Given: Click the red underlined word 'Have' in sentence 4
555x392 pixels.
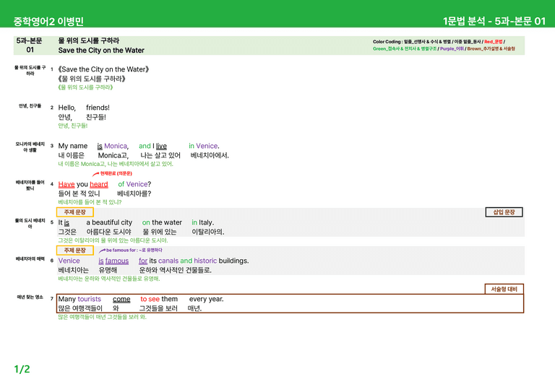Looking at the screenshot, I should point(66,184).
